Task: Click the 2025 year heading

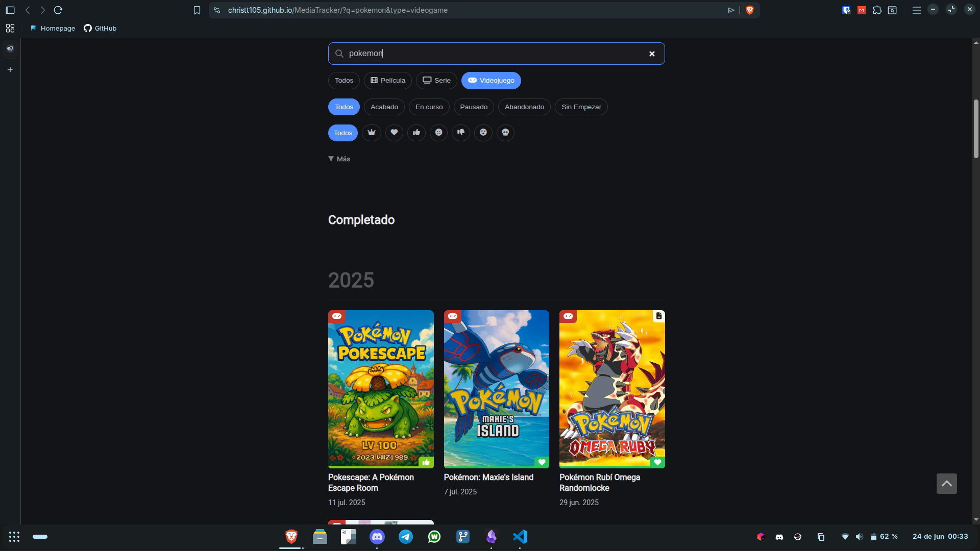Action: click(351, 280)
